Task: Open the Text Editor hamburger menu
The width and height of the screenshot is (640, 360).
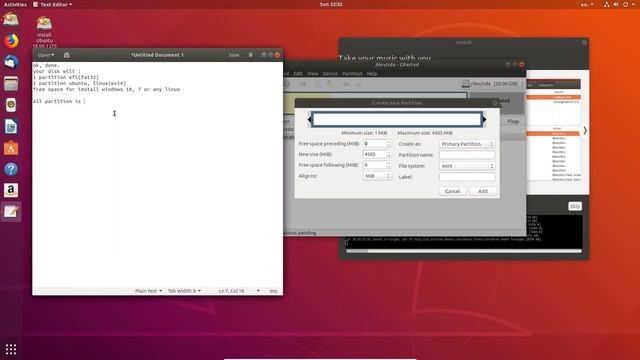Action: click(x=251, y=55)
